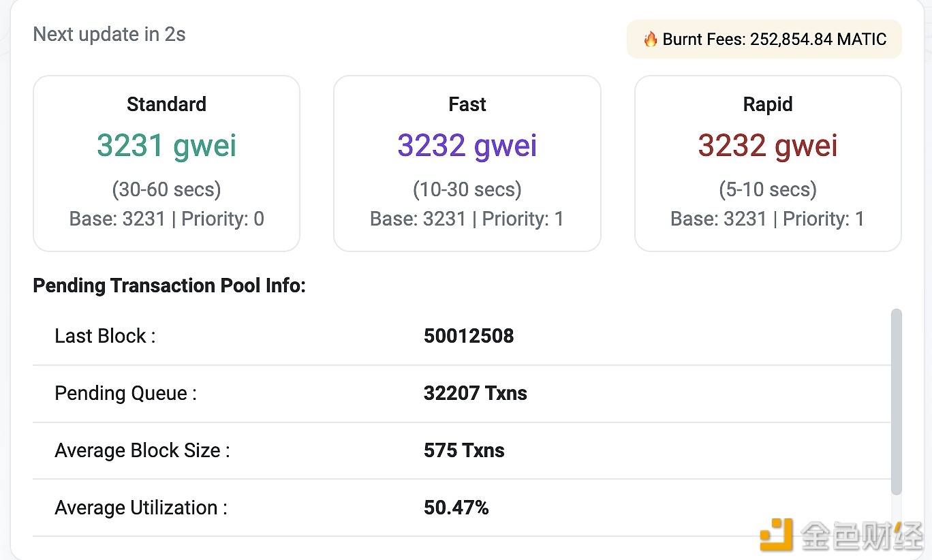Click block number 50012508
932x560 pixels.
[x=469, y=336]
